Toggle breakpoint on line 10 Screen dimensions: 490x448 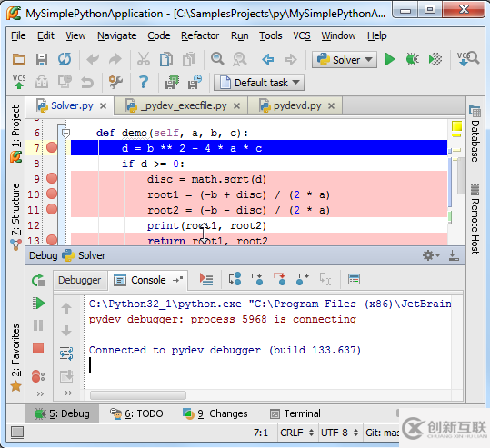(52, 194)
